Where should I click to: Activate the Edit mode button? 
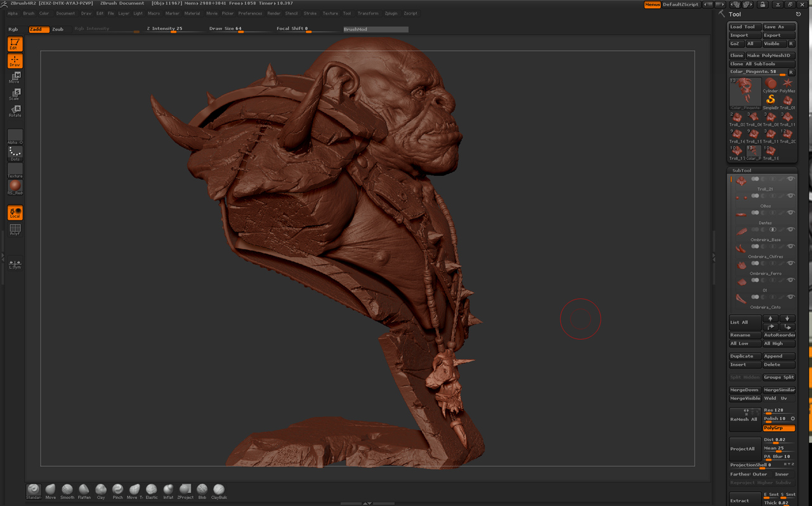[15, 44]
